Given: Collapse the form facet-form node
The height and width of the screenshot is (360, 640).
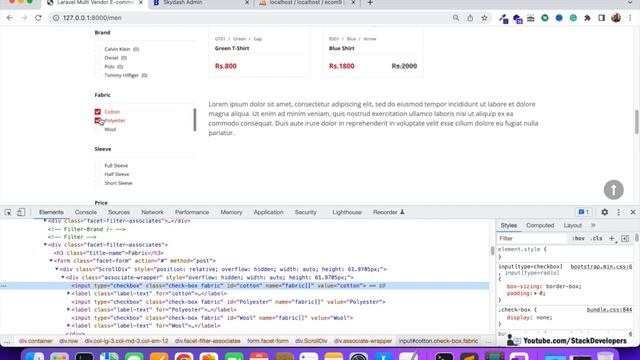Looking at the screenshot, I should 51,261.
